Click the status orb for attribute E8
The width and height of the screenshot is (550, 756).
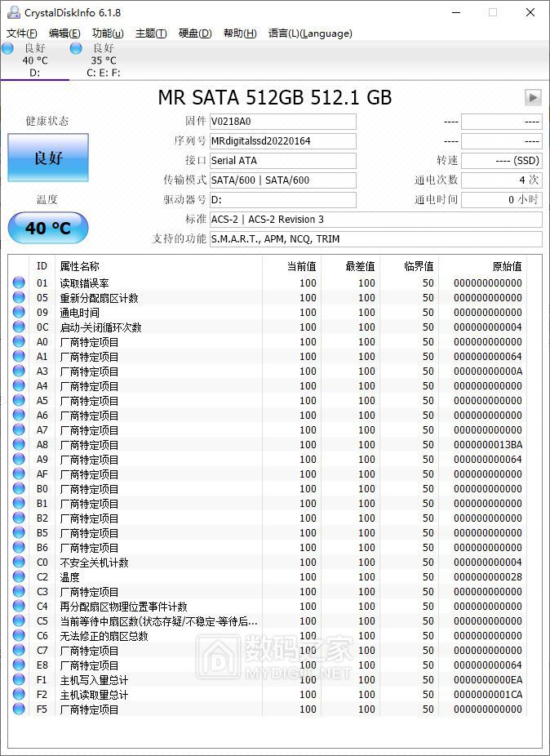[x=19, y=665]
